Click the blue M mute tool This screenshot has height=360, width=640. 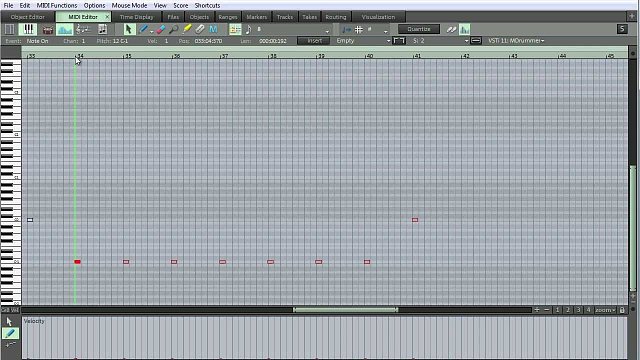coord(213,29)
